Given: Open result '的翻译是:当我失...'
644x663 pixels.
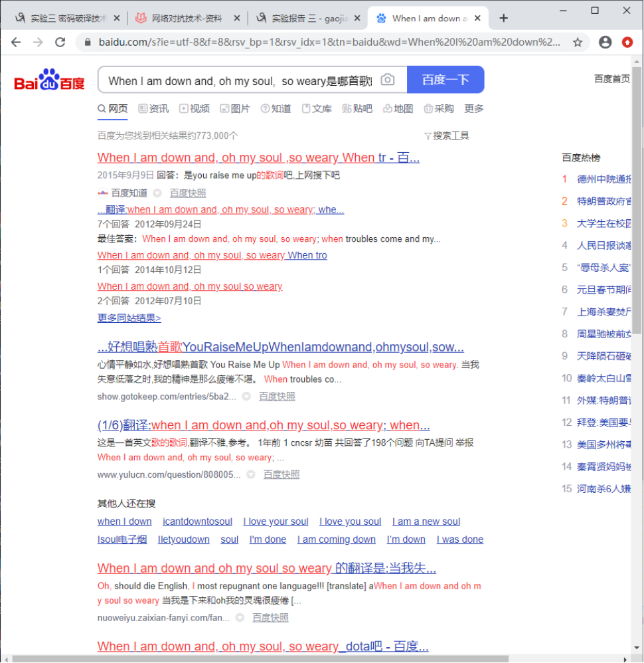Looking at the screenshot, I should pyautogui.click(x=267, y=568).
